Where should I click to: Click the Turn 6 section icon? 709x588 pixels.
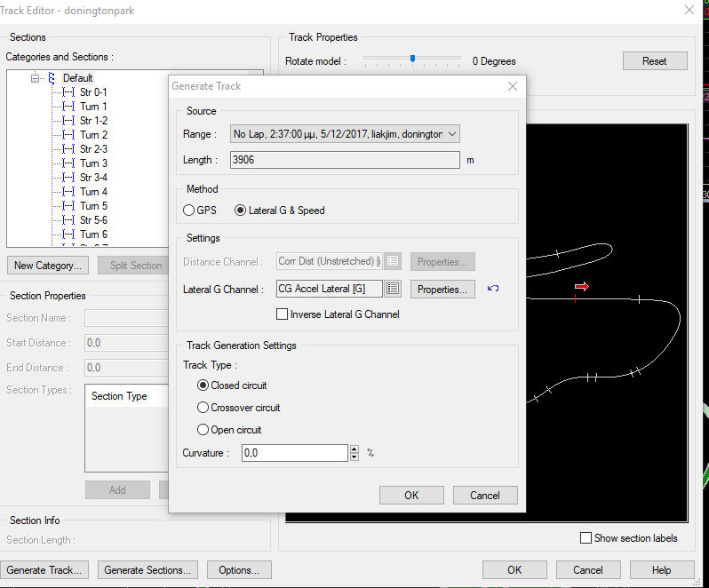tap(68, 234)
